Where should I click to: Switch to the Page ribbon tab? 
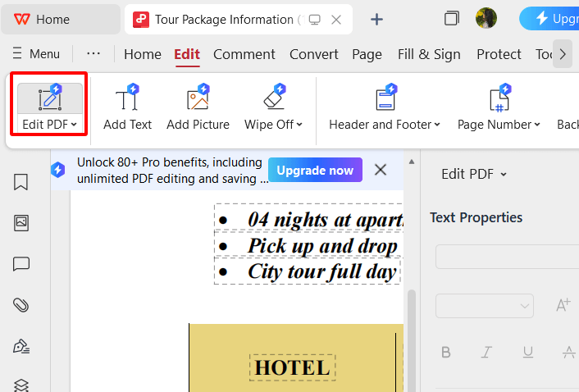(367, 54)
